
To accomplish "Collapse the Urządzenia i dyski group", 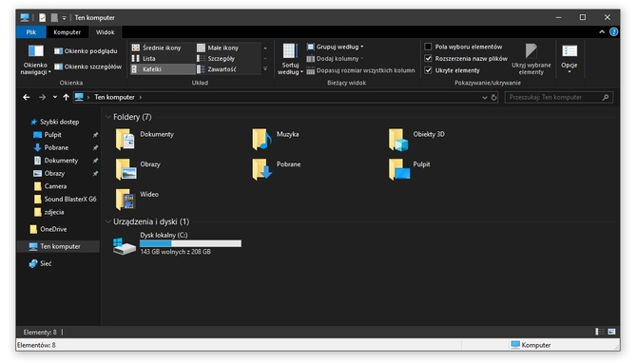I will pos(108,221).
